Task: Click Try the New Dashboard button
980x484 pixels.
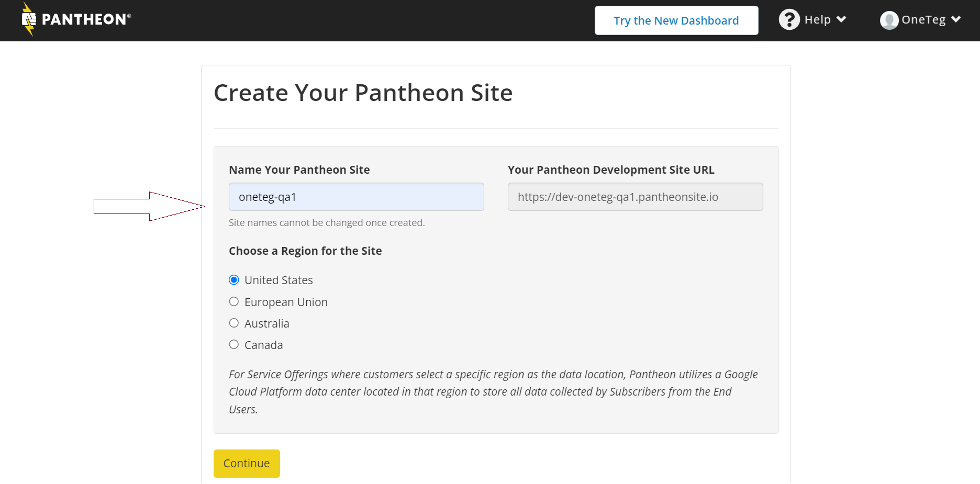Action: pyautogui.click(x=676, y=20)
